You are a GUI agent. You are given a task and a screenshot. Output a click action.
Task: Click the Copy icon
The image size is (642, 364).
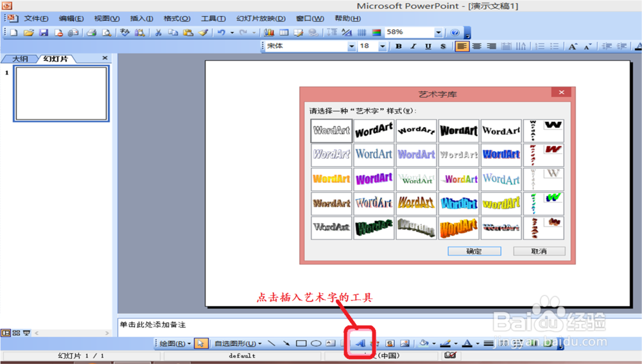pos(173,32)
